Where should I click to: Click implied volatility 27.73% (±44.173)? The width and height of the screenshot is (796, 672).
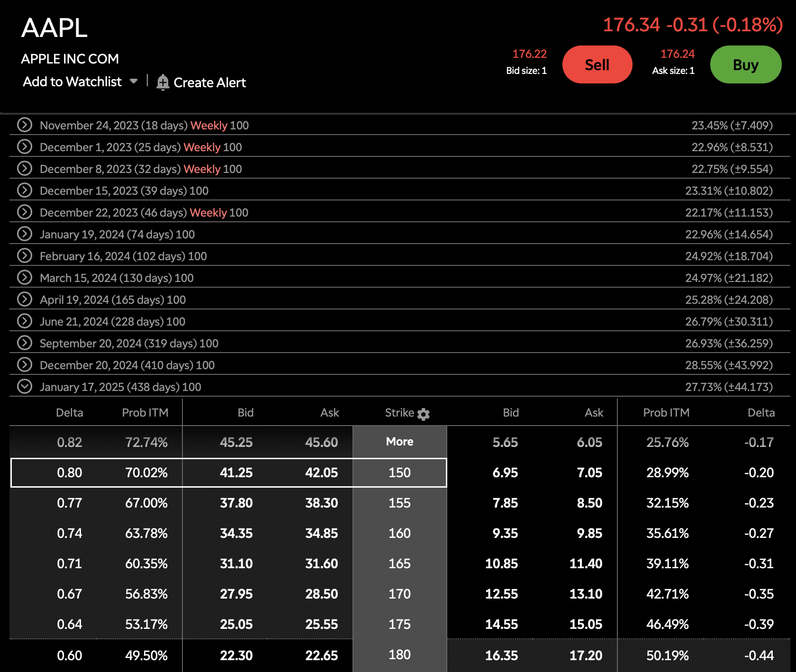point(729,387)
